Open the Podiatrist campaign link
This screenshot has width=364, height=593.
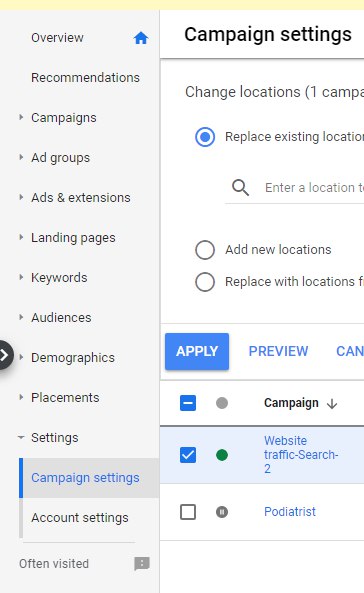click(290, 512)
